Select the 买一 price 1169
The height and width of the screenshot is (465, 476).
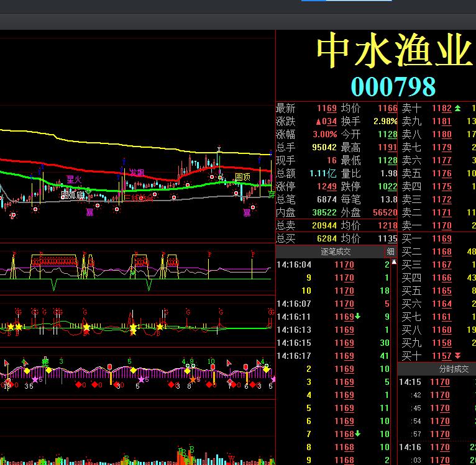click(442, 238)
